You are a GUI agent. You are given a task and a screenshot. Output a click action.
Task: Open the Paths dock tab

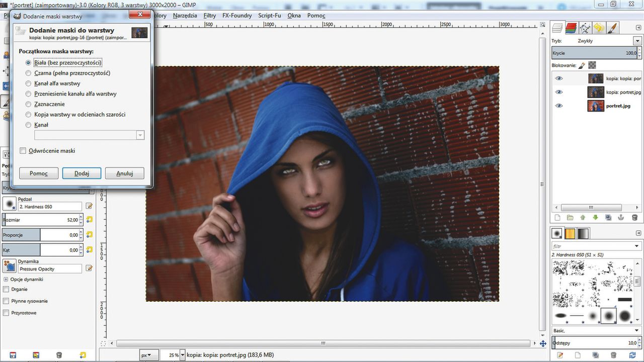click(585, 28)
